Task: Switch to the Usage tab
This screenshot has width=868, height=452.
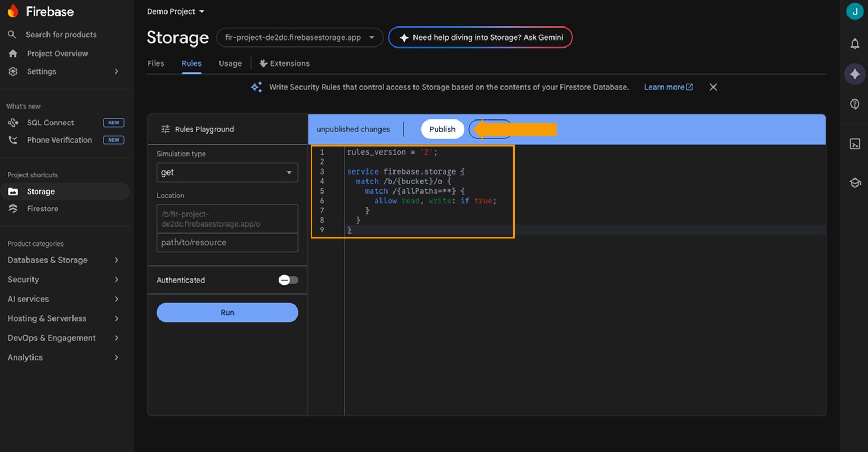Action: tap(230, 63)
